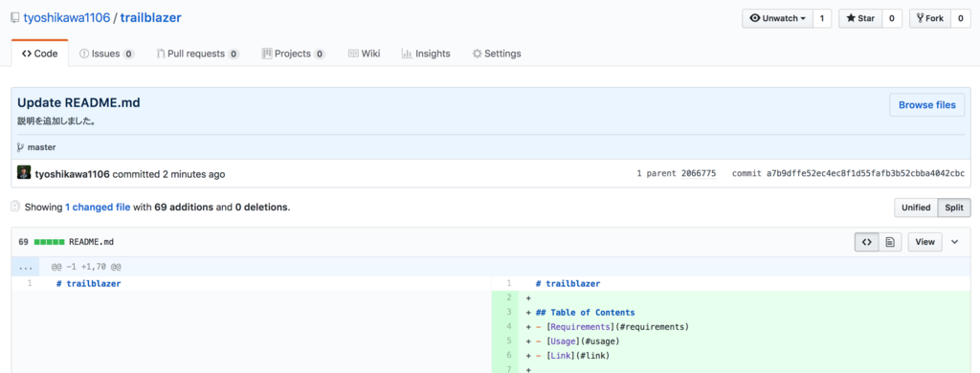Click the watchers count 1

click(822, 18)
